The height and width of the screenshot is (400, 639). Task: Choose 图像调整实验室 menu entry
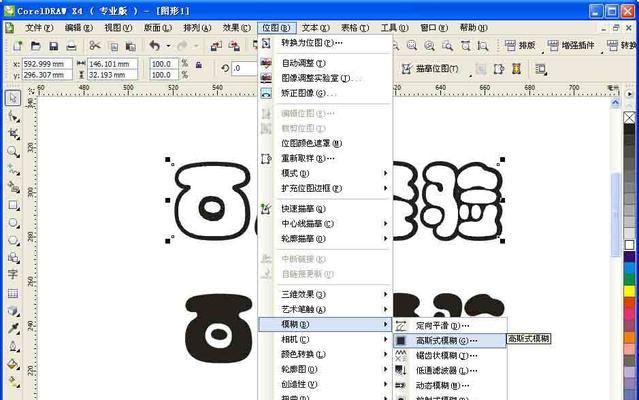(x=325, y=78)
